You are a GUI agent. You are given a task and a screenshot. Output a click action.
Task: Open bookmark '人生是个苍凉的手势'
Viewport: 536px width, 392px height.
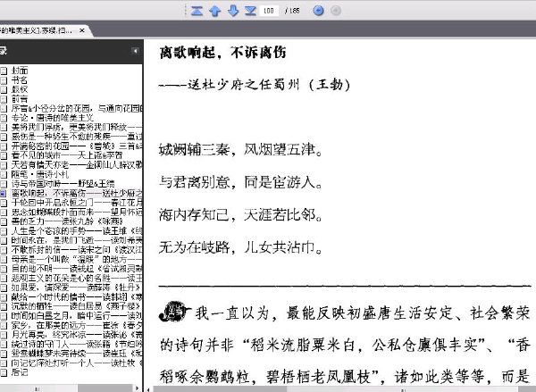point(77,231)
